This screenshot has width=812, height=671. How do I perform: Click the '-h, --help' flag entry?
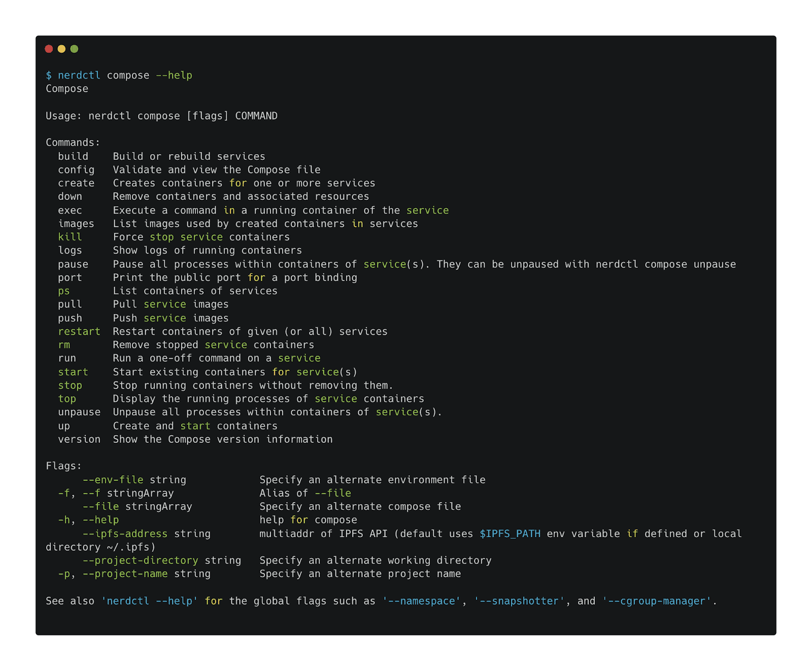tap(88, 520)
